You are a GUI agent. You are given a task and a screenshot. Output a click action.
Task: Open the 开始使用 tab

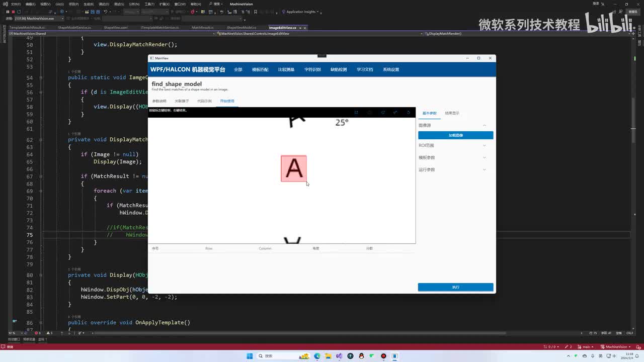[227, 101]
